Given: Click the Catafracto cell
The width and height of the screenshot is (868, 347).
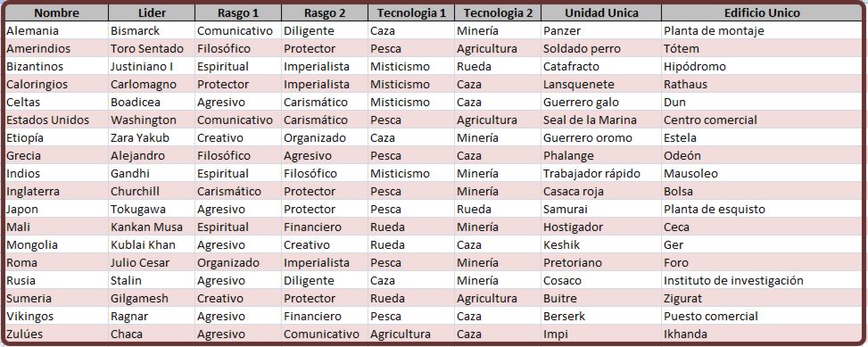Looking at the screenshot, I should pos(601,66).
